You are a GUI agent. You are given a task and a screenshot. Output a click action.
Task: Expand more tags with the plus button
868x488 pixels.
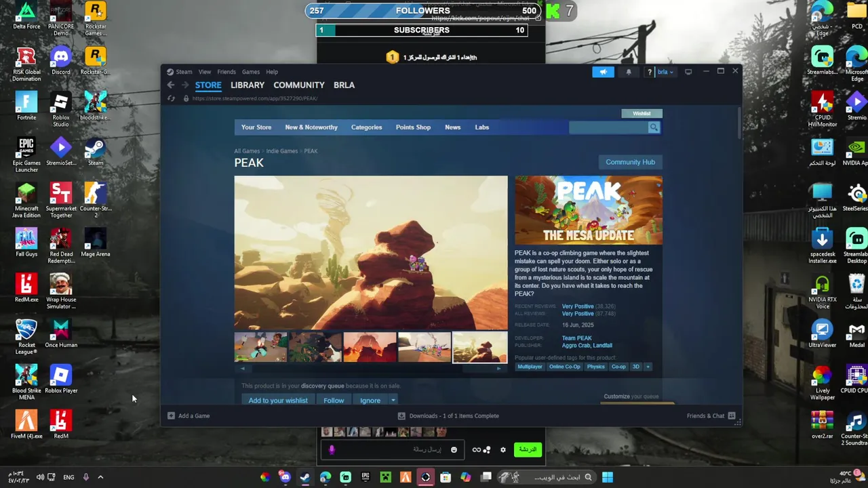[648, 367]
